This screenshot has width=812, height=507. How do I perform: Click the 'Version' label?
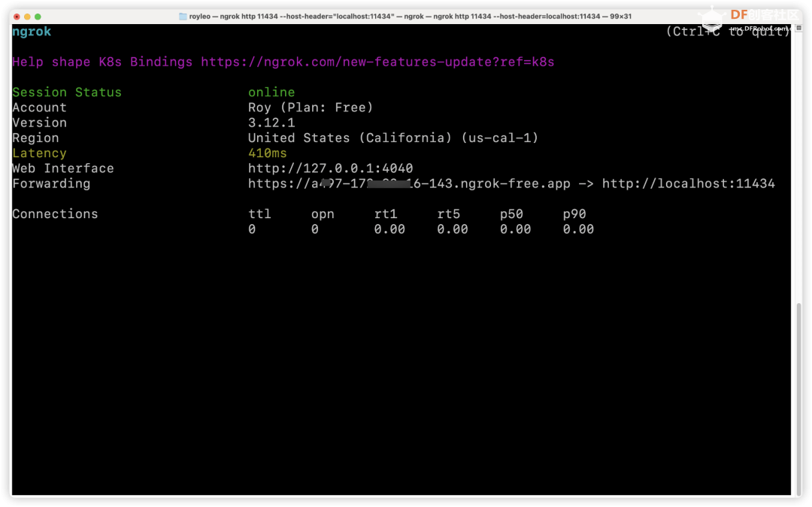(39, 123)
